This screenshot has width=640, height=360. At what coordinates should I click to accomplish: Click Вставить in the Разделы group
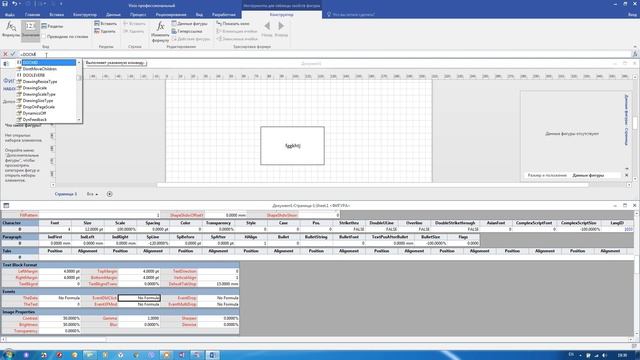[105, 24]
